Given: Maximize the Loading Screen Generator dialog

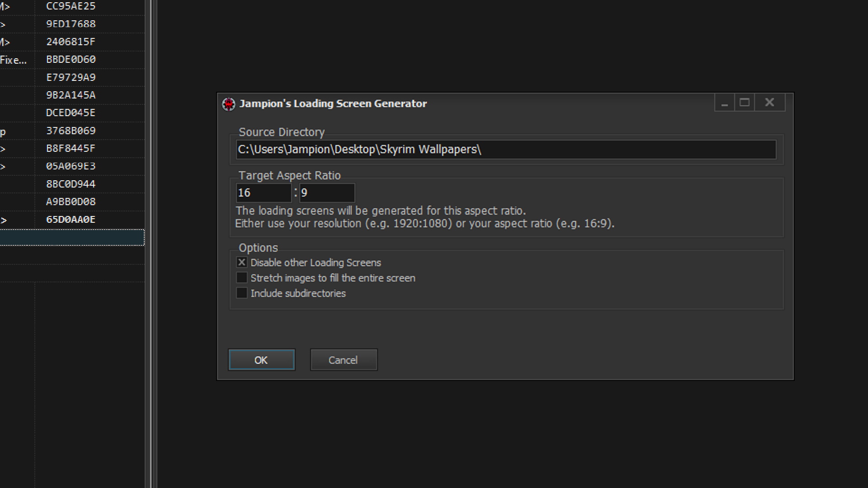Looking at the screenshot, I should coord(745,103).
